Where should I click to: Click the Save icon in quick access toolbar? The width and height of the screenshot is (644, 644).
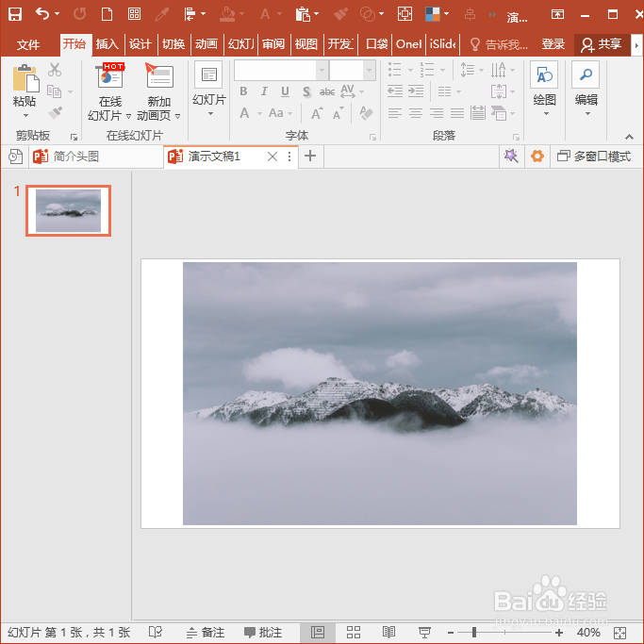pos(15,14)
